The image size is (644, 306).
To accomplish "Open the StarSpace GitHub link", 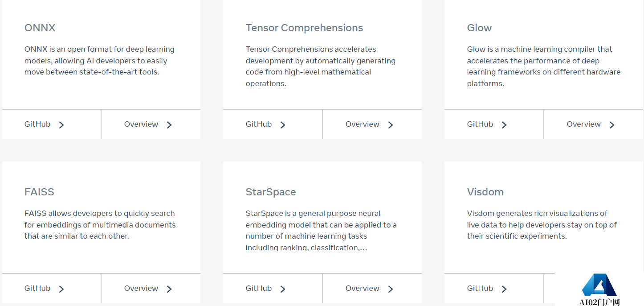I will pyautogui.click(x=273, y=289).
